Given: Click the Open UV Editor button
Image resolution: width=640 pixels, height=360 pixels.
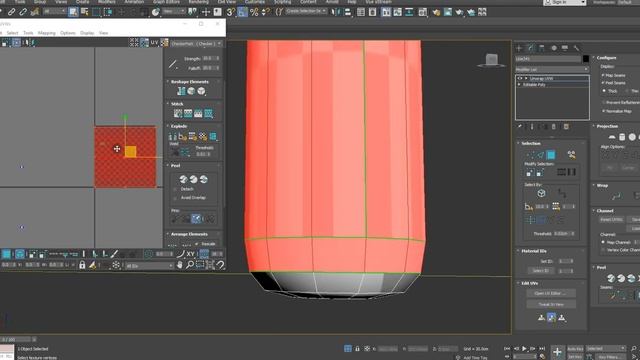Looking at the screenshot, I should [x=551, y=293].
